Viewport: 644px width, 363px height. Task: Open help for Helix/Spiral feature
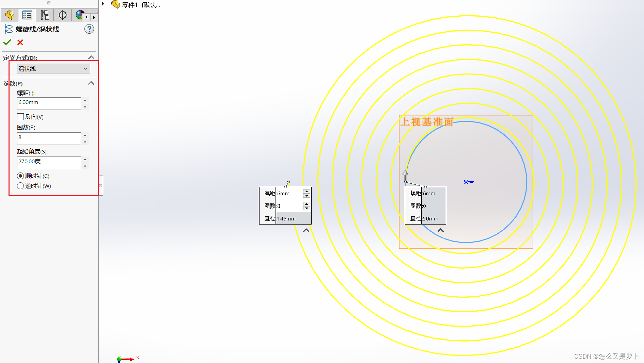click(89, 29)
